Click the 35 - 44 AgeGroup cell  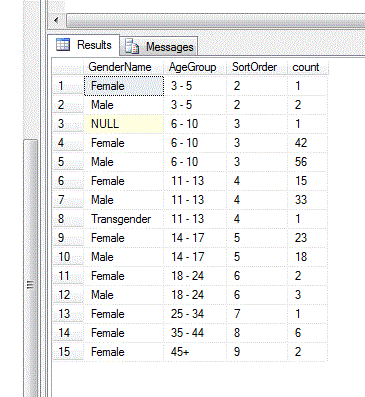[x=195, y=333]
